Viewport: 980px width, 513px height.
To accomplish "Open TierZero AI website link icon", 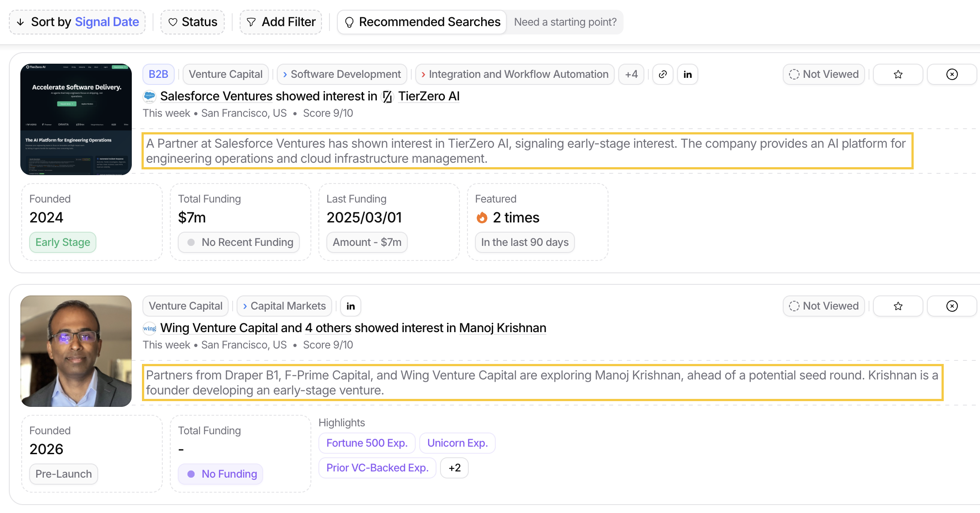I will (662, 74).
